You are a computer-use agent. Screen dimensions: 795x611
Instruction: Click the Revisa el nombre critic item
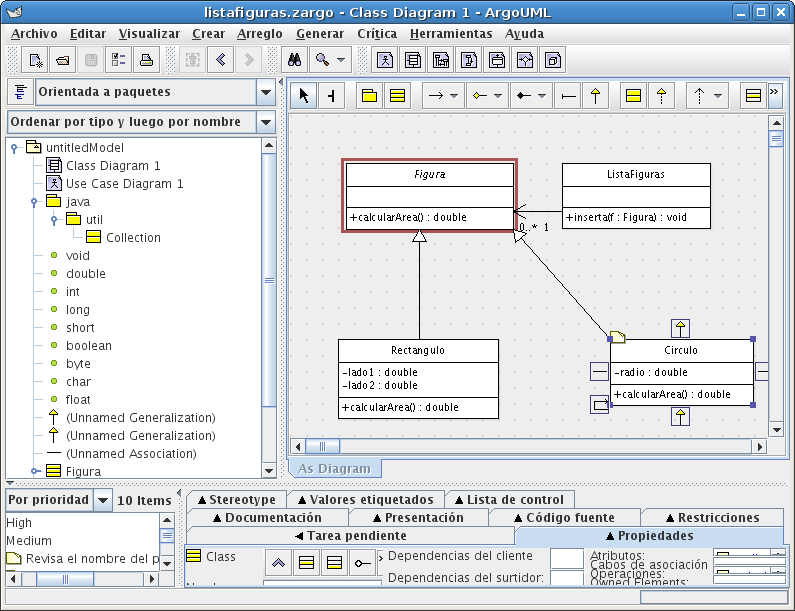83,559
